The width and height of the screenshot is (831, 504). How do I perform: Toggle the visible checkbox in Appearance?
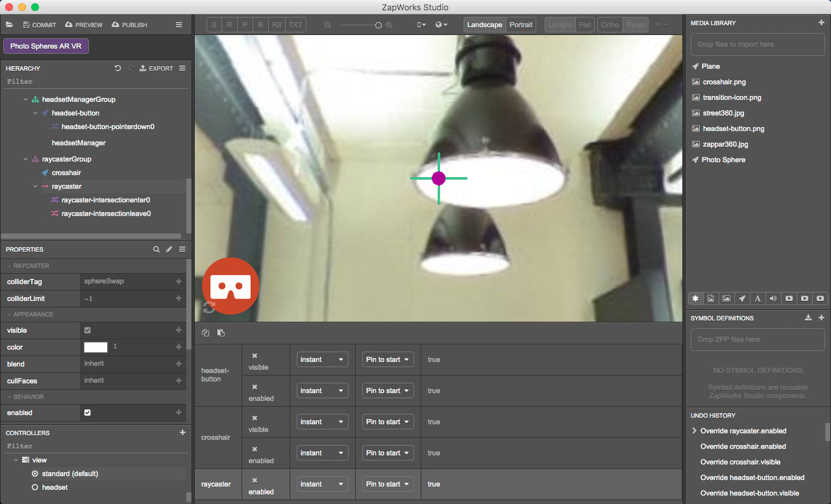point(88,330)
